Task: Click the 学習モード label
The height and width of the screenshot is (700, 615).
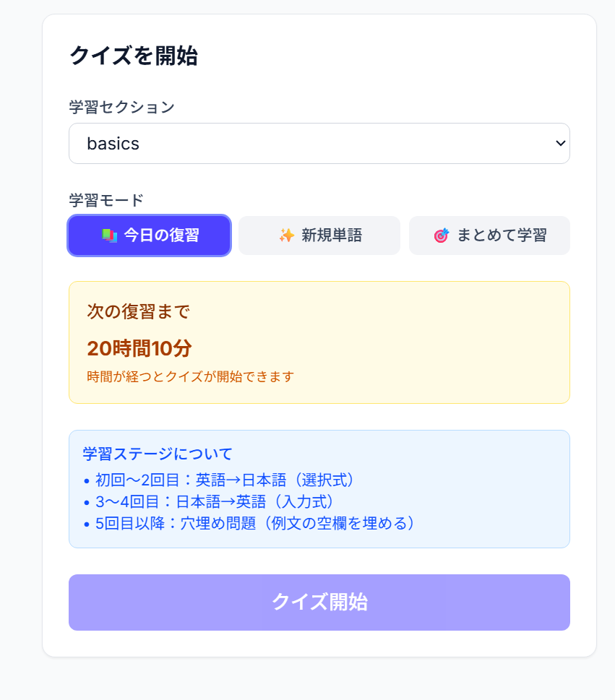Action: click(x=106, y=200)
